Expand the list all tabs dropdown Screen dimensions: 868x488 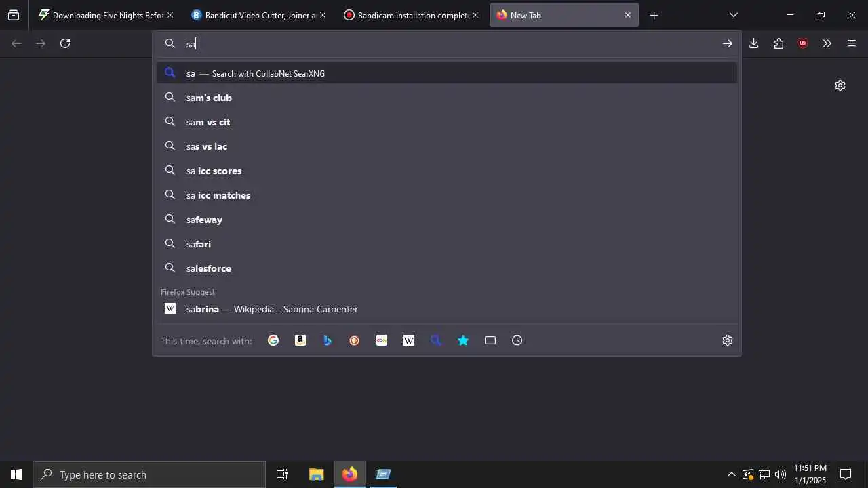click(733, 15)
